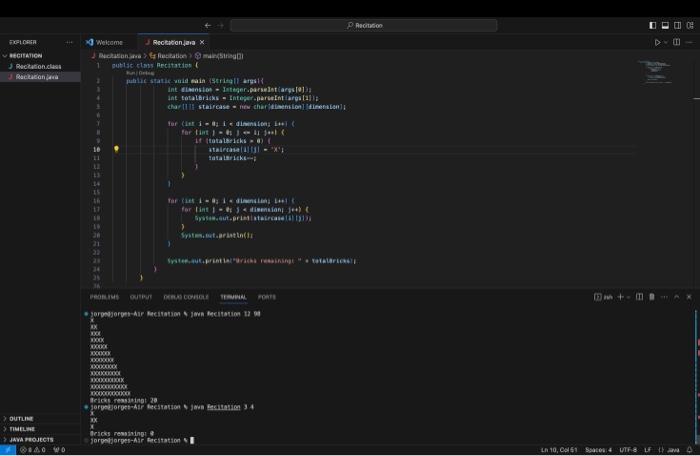Expand the TIMELINE section
The width and height of the screenshot is (700, 456).
coord(22,429)
